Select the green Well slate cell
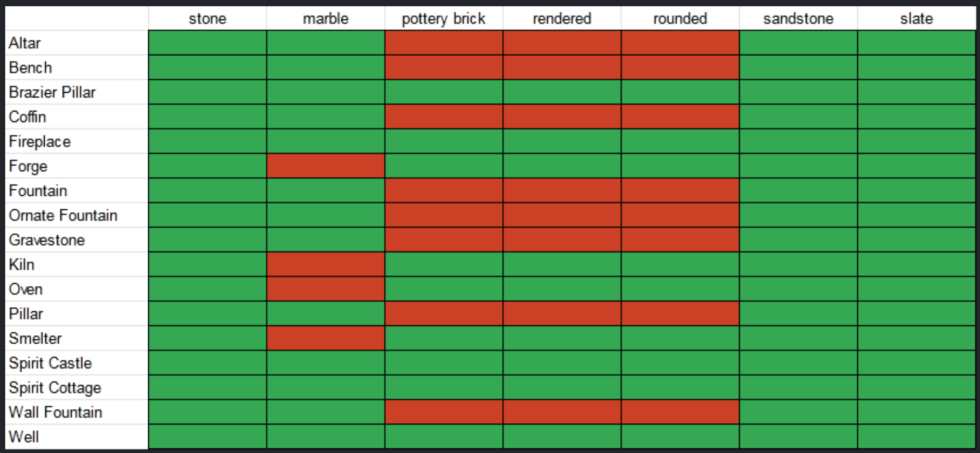 pyautogui.click(x=916, y=436)
